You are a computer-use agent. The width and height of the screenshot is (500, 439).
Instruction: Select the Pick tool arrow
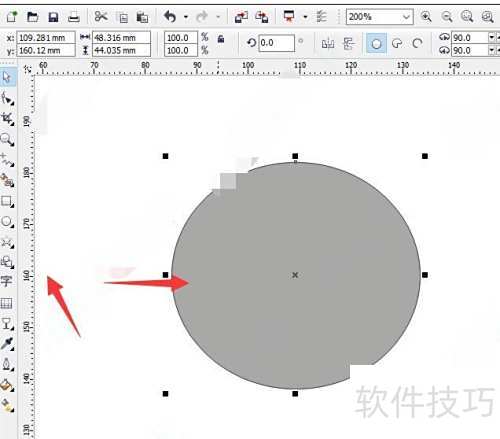tap(7, 77)
